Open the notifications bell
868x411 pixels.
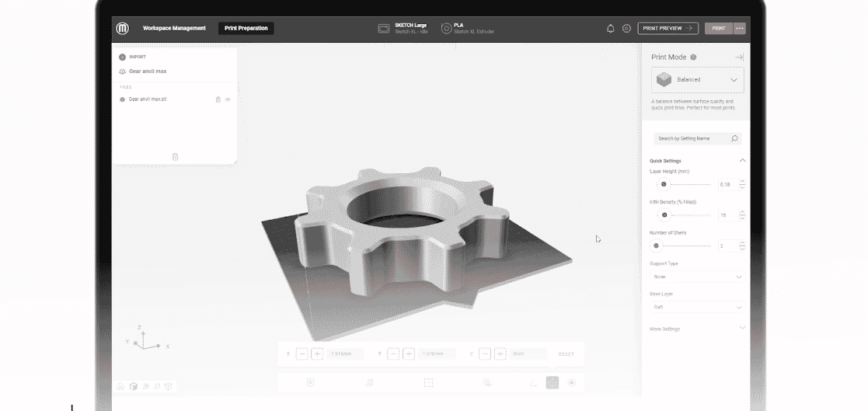610,29
